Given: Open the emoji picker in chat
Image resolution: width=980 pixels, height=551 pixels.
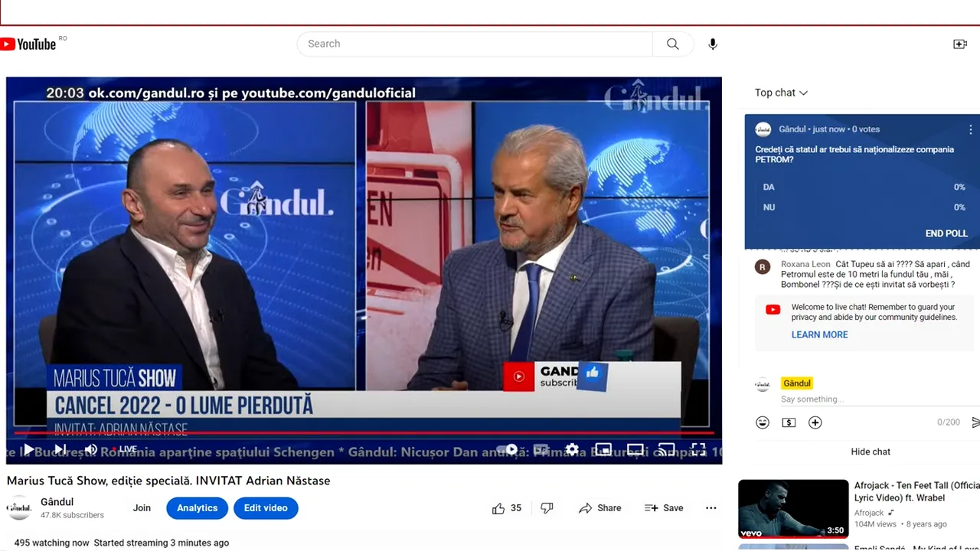Looking at the screenshot, I should pyautogui.click(x=763, y=422).
